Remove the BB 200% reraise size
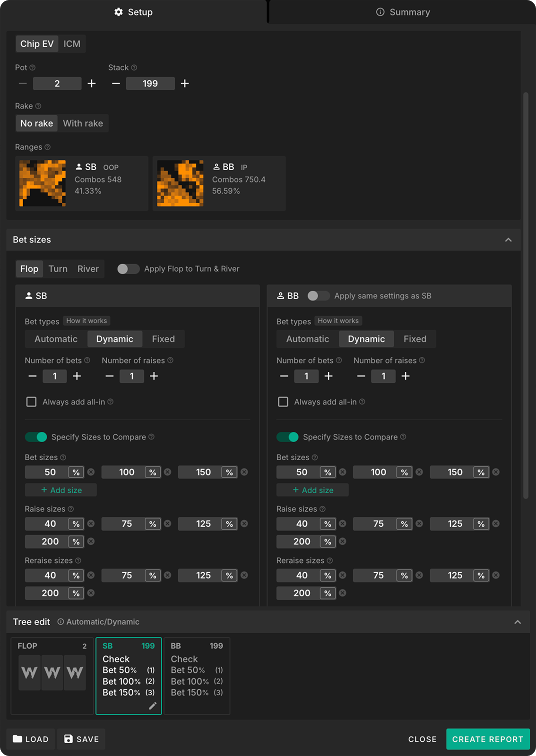The width and height of the screenshot is (536, 756). tap(343, 593)
